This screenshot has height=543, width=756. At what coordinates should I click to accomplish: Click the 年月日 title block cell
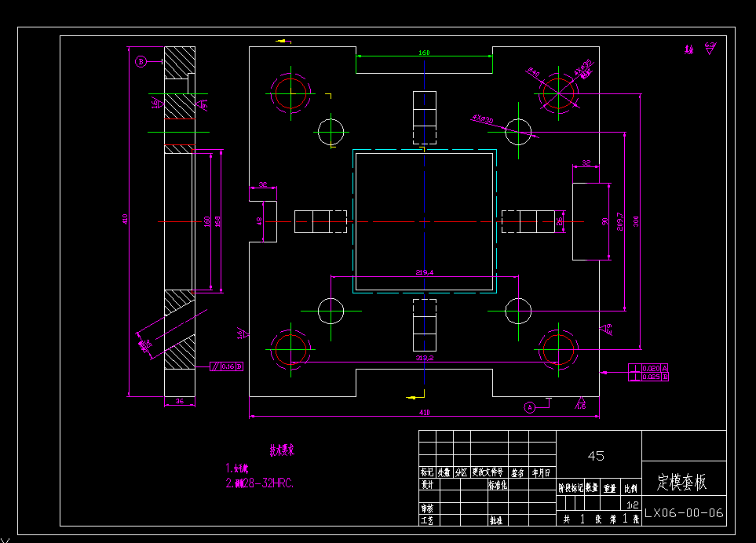541,472
